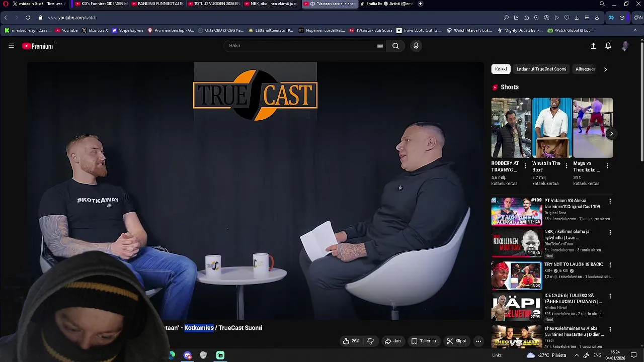This screenshot has width=644, height=362.
Task: Open PT Vatanen VS Aleksi Nurminen video
Action: point(517,212)
